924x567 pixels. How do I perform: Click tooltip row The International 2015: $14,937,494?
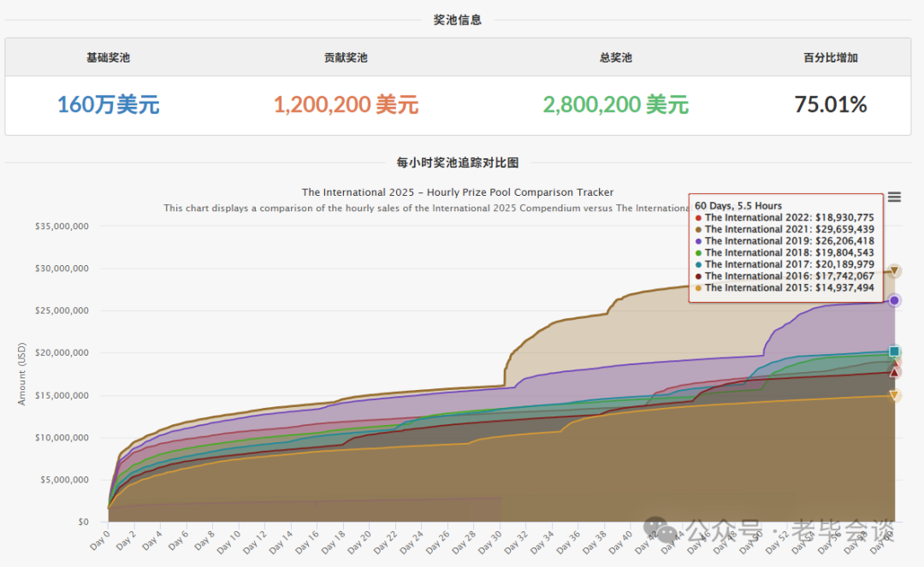coord(785,288)
